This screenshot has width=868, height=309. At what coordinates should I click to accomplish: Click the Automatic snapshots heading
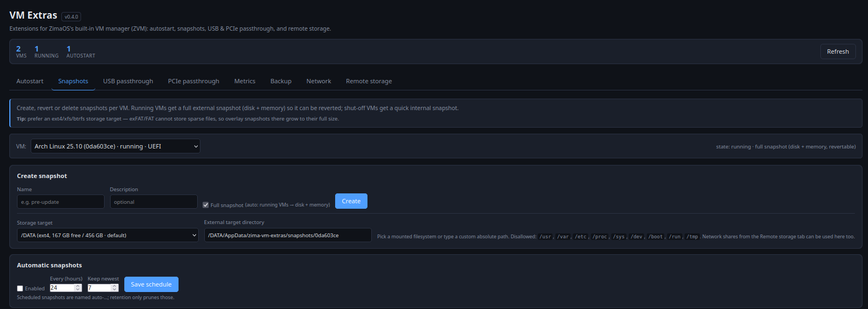coord(49,265)
